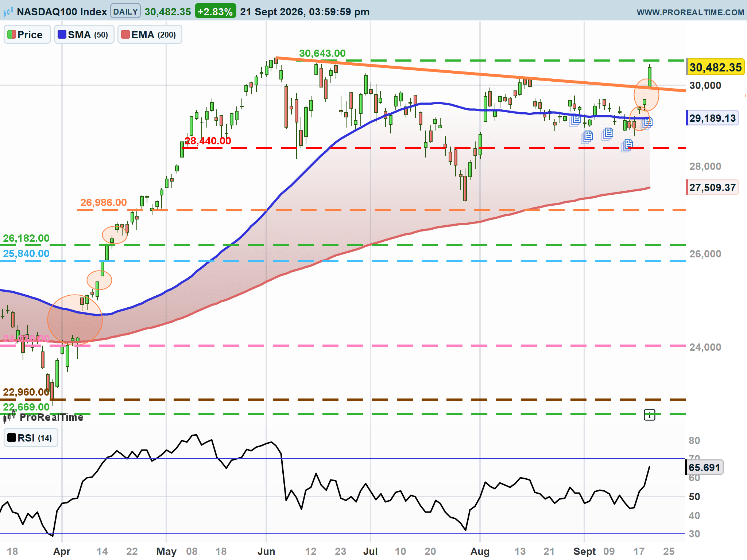The height and width of the screenshot is (560, 747).
Task: Click the latest green candlestick above the trendline
Action: point(650,77)
